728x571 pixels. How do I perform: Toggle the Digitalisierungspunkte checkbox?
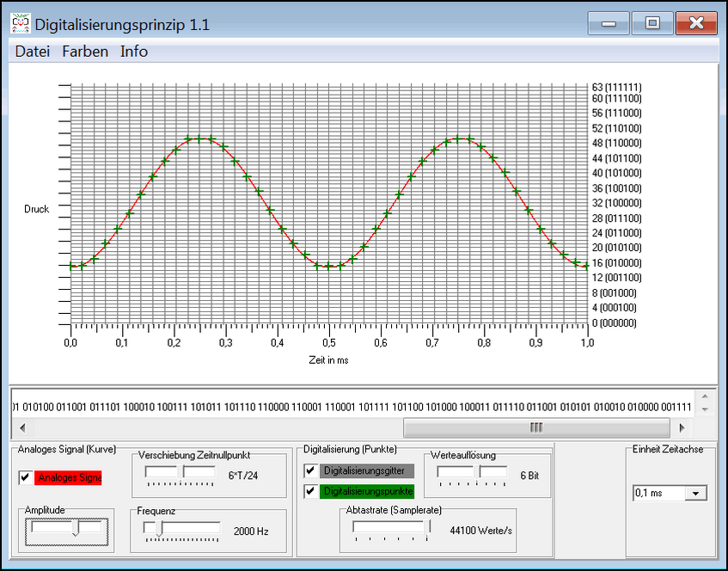click(310, 491)
